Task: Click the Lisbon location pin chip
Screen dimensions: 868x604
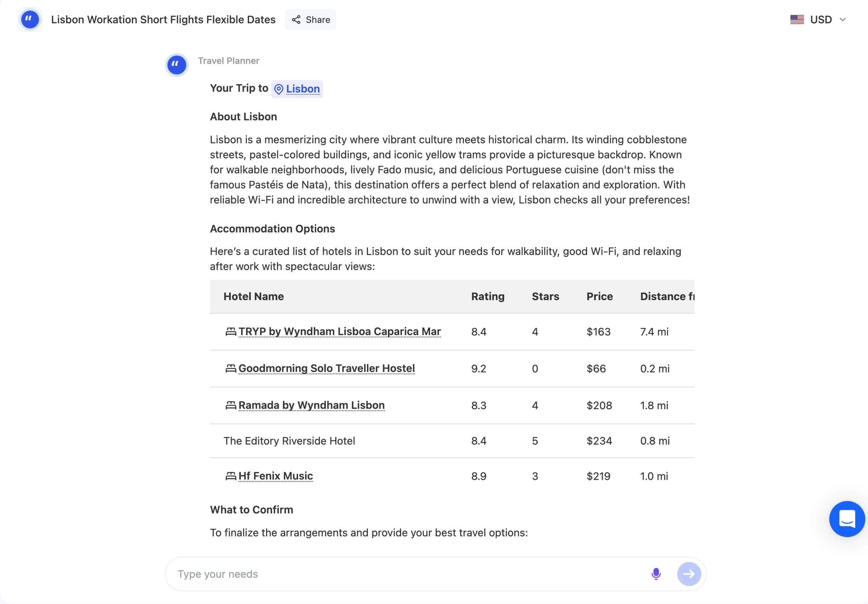Action: [x=297, y=89]
